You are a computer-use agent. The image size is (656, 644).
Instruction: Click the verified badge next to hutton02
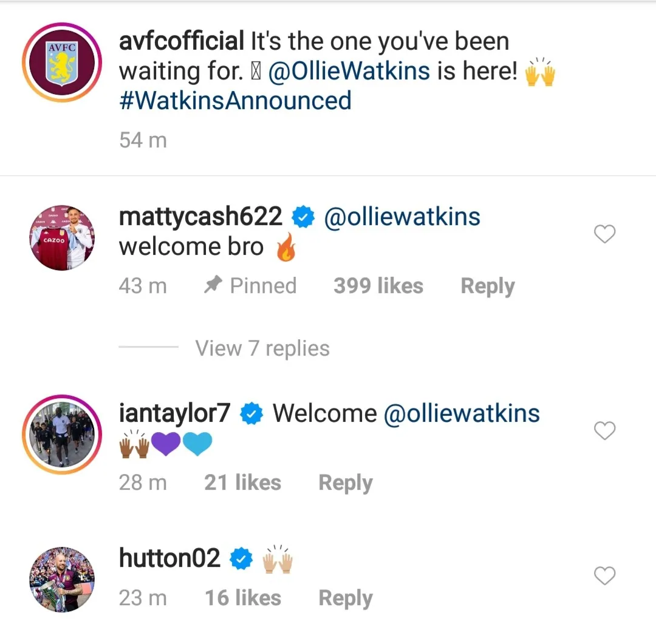pyautogui.click(x=241, y=559)
